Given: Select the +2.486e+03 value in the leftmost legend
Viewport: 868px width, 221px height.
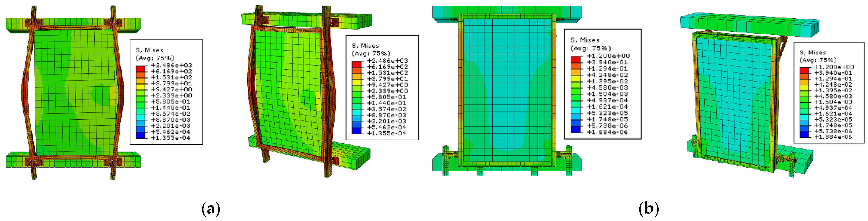Looking at the screenshot, I should 171,65.
